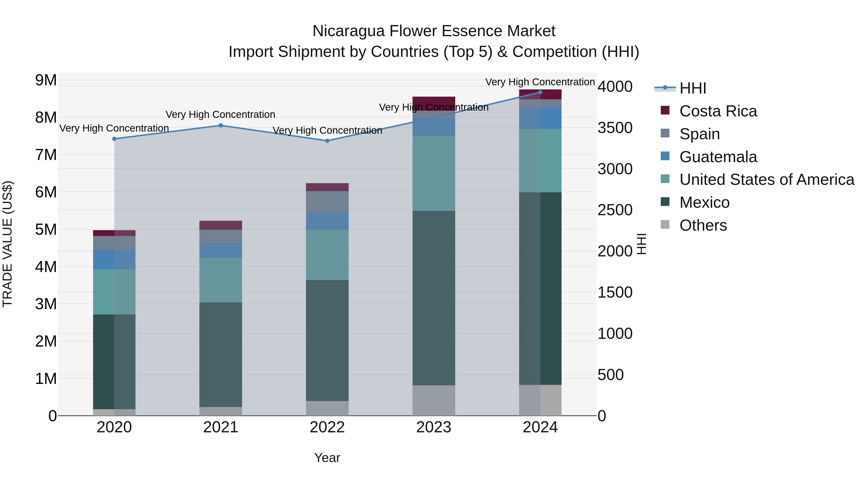Click the Spain gray-blue legend swatch
Viewport: 868px width, 488px height.
[665, 133]
